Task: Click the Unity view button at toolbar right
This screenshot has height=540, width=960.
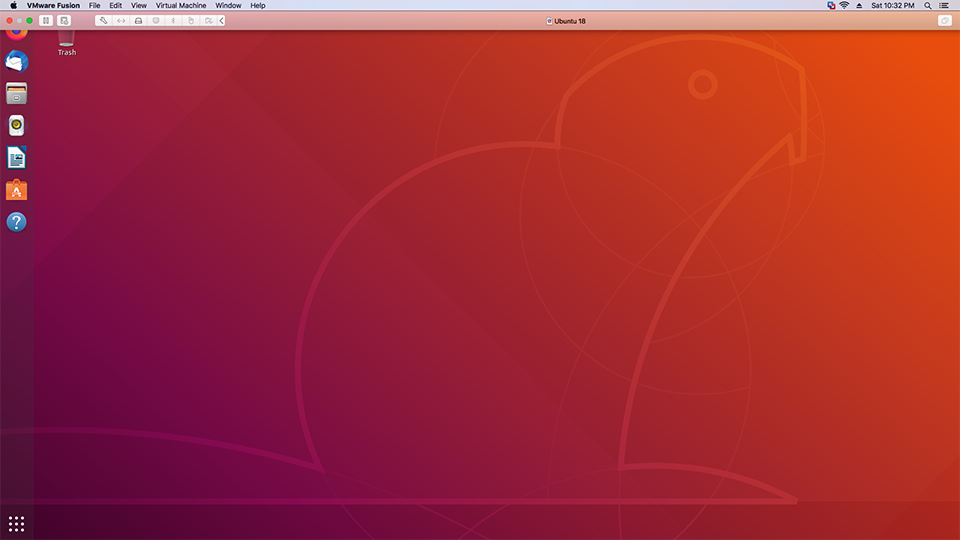Action: pyautogui.click(x=945, y=21)
